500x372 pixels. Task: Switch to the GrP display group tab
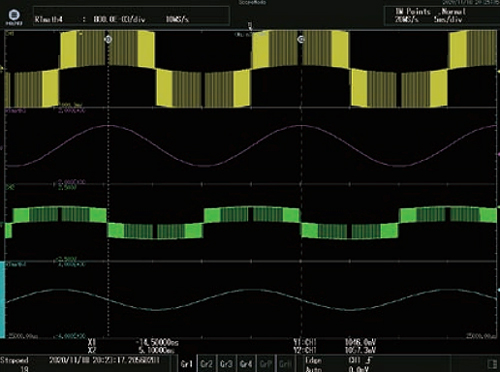pyautogui.click(x=266, y=364)
